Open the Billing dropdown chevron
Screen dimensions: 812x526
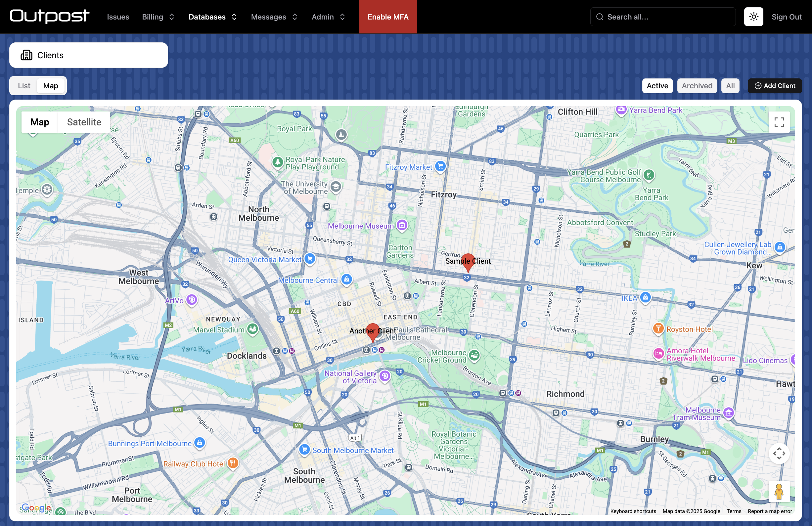pyautogui.click(x=172, y=17)
